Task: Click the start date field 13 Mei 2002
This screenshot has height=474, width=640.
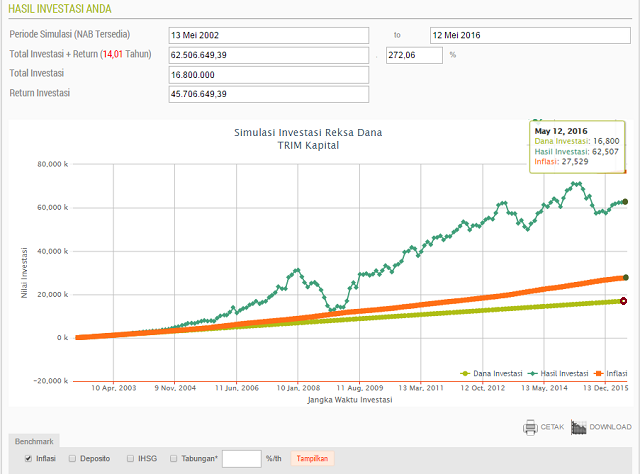Action: 269,35
